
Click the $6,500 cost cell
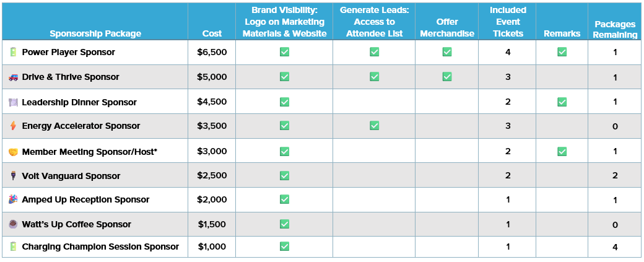(x=212, y=52)
